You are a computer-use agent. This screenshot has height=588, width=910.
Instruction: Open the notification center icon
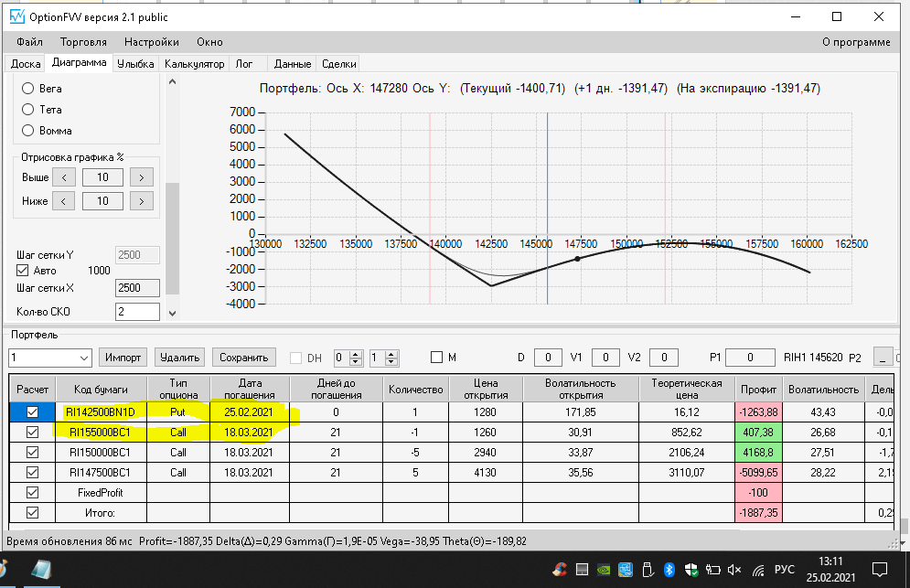click(x=880, y=570)
